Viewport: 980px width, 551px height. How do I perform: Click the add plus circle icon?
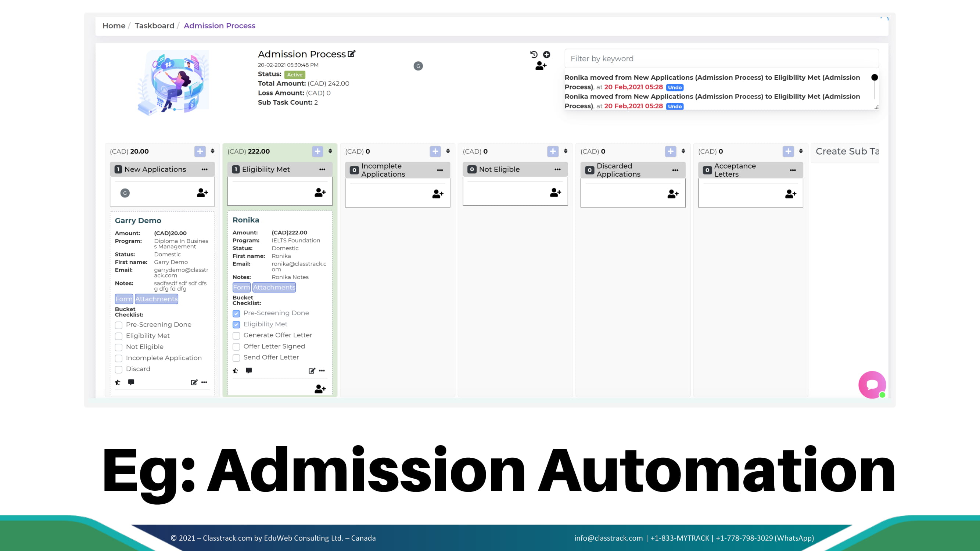(547, 54)
